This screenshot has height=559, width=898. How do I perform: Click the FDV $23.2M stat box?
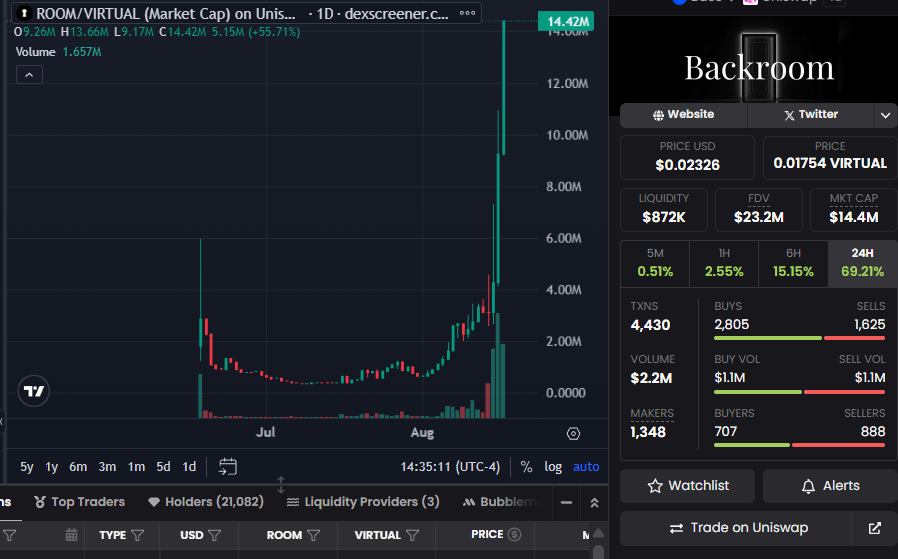point(759,210)
